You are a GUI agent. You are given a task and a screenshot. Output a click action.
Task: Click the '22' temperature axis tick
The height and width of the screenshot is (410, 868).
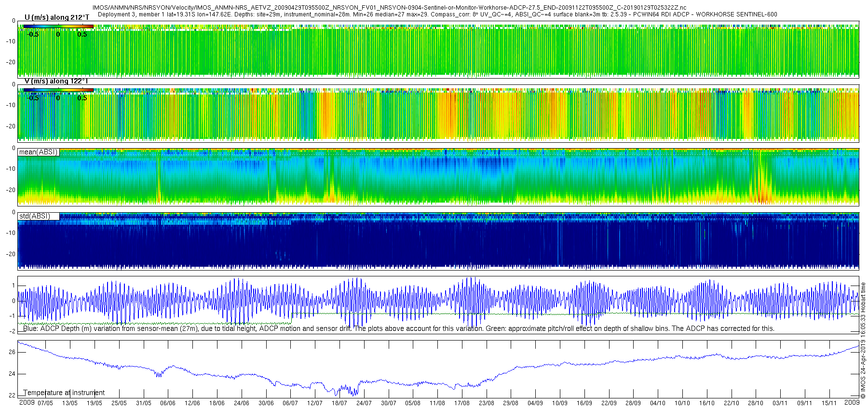click(12, 396)
